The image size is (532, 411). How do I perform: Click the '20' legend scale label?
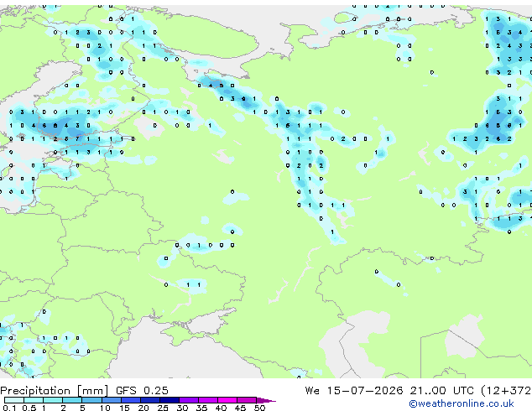143,408
